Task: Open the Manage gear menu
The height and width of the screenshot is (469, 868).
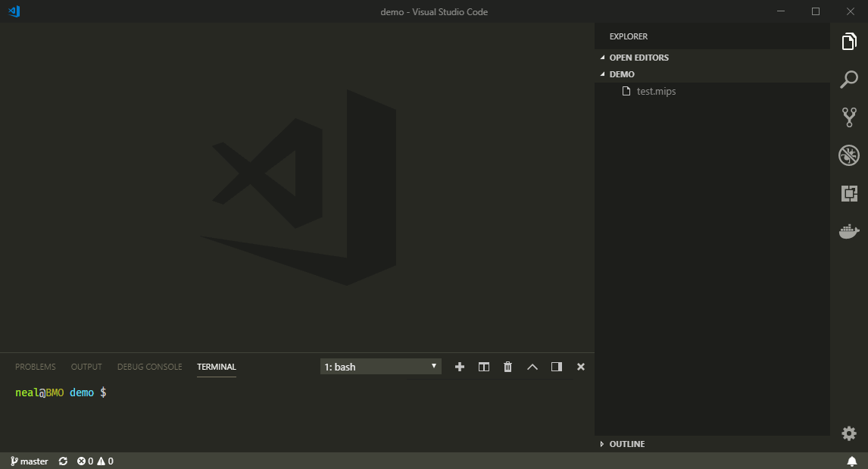Action: (848, 433)
